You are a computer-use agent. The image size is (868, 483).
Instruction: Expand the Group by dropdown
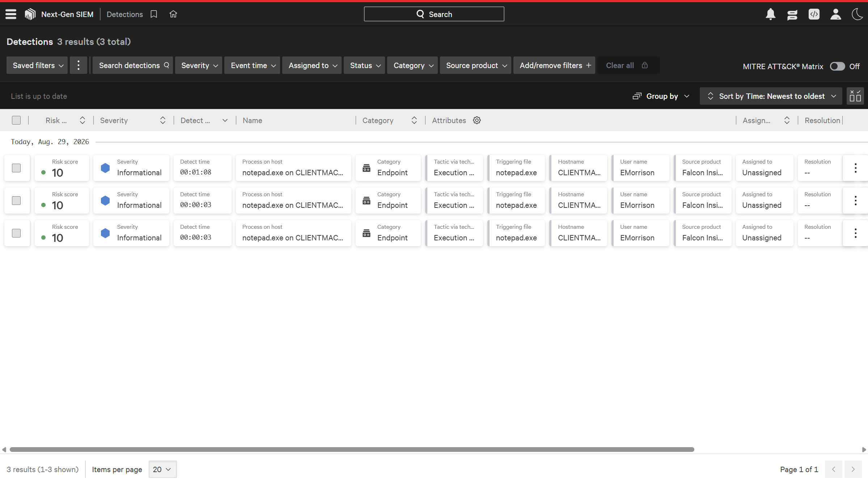tap(661, 96)
